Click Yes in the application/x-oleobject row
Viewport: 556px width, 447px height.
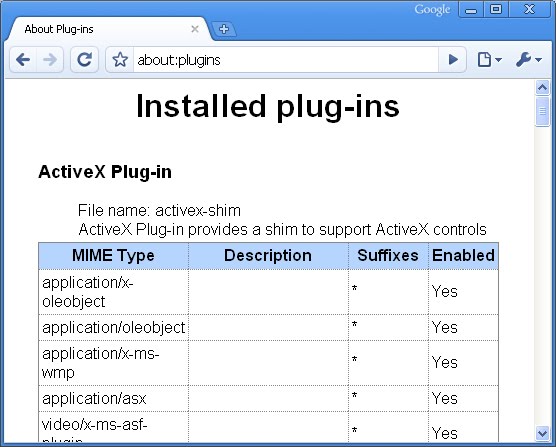pos(445,292)
